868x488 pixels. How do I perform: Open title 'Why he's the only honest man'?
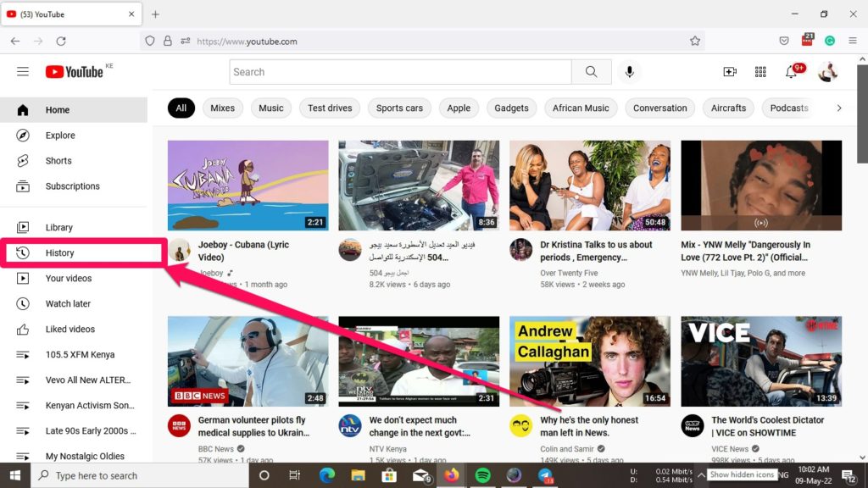589,427
